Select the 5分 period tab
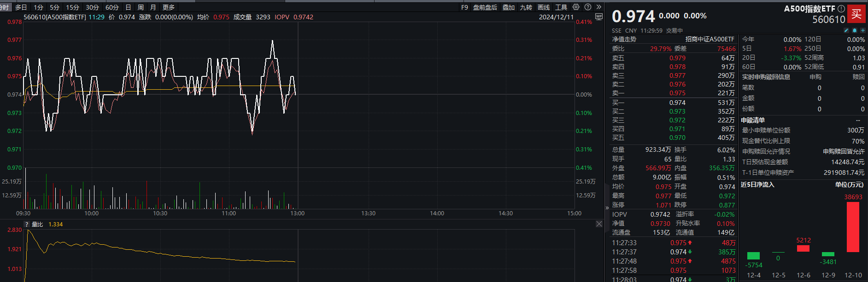This screenshot has height=282, width=868. [55, 7]
